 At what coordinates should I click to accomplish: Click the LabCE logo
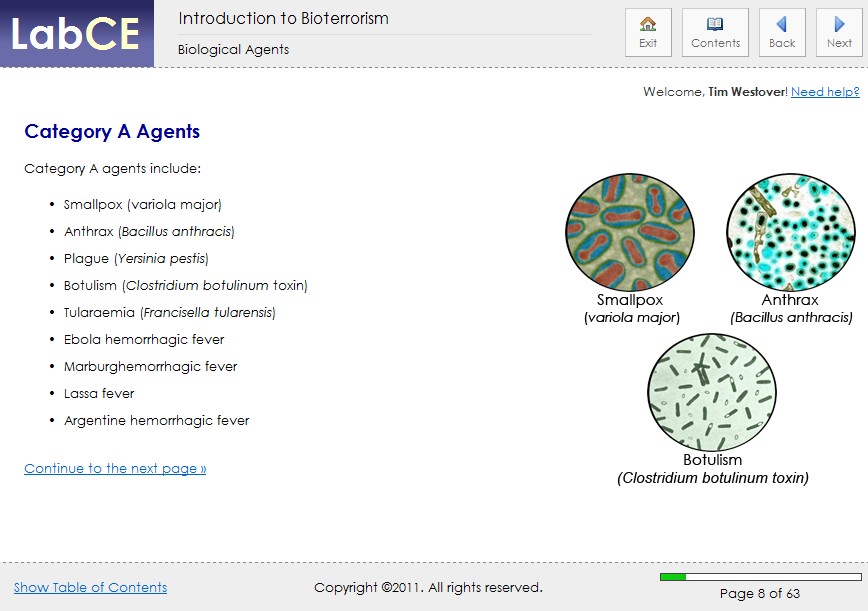75,33
